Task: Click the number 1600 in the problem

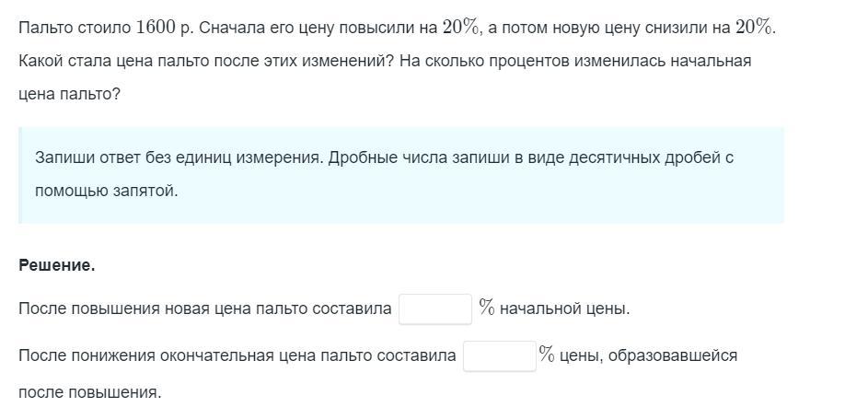Action: click(x=155, y=28)
